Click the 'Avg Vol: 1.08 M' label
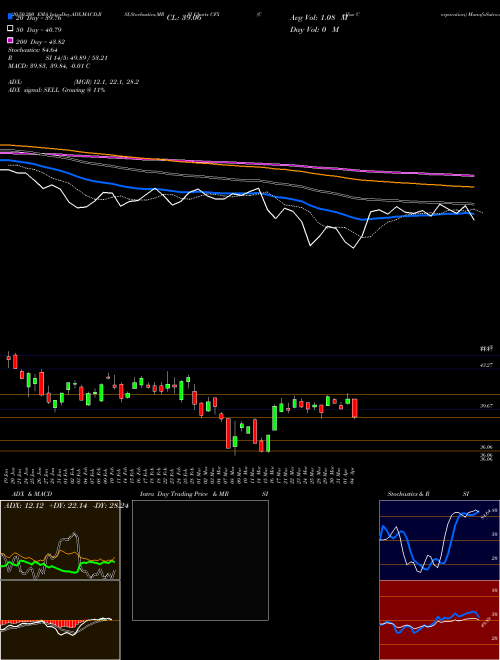Image resolution: width=500 pixels, height=660 pixels. (x=319, y=18)
